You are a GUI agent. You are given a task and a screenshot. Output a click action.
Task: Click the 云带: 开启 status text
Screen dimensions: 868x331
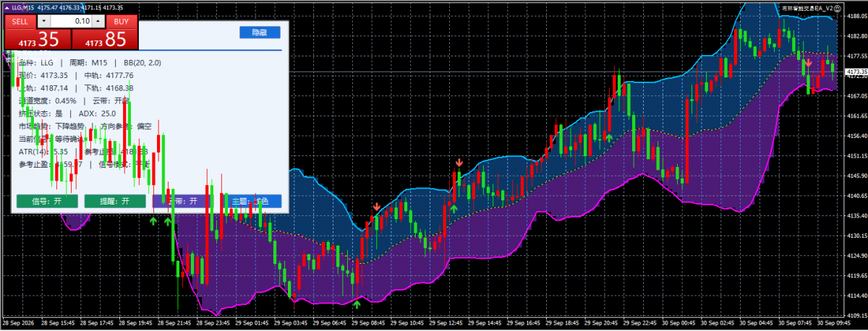[111, 100]
